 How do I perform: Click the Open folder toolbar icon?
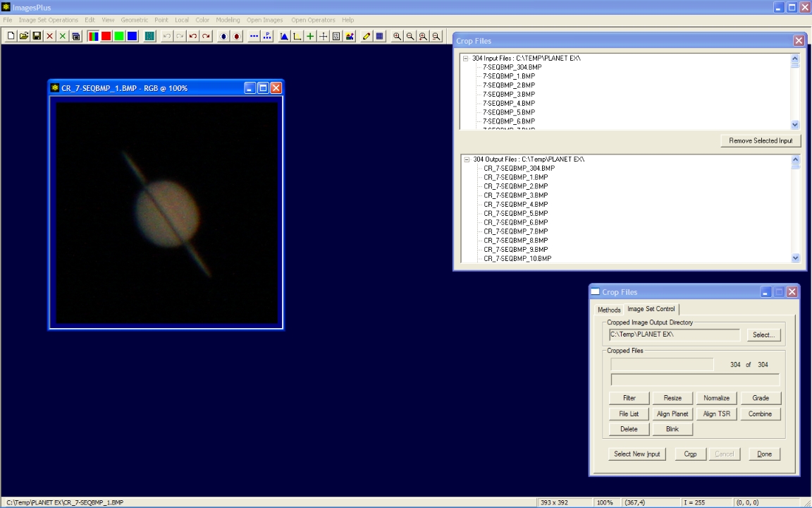click(x=23, y=36)
